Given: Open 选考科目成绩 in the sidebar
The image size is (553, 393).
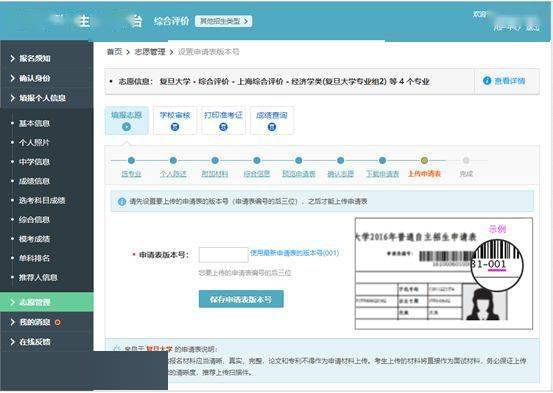Looking at the screenshot, I should click(42, 200).
